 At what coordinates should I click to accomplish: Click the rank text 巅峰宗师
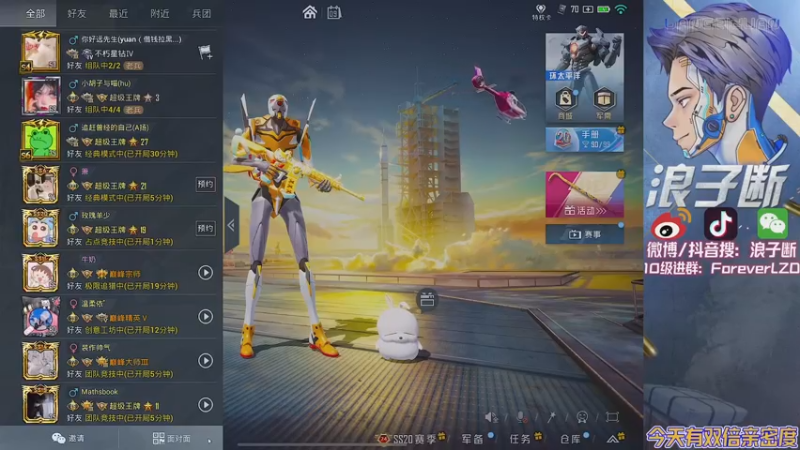pyautogui.click(x=125, y=274)
